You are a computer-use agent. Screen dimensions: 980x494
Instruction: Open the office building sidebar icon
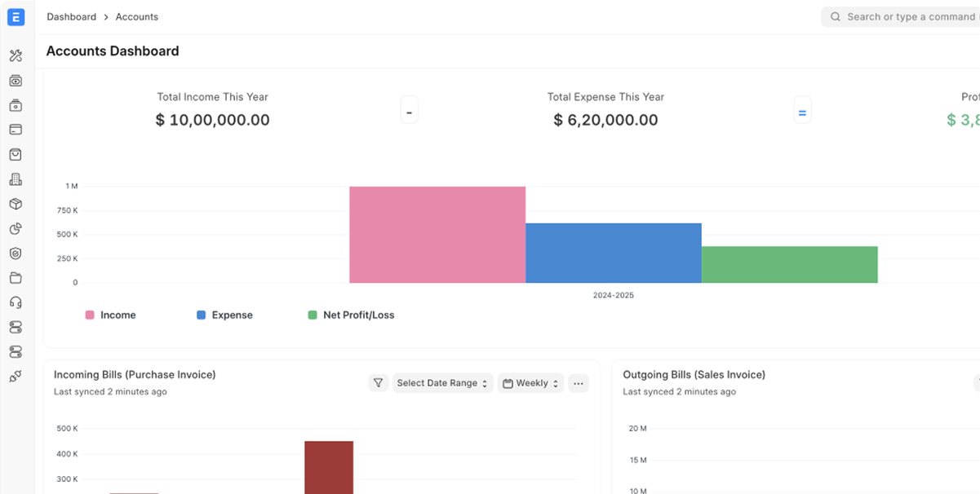point(16,179)
